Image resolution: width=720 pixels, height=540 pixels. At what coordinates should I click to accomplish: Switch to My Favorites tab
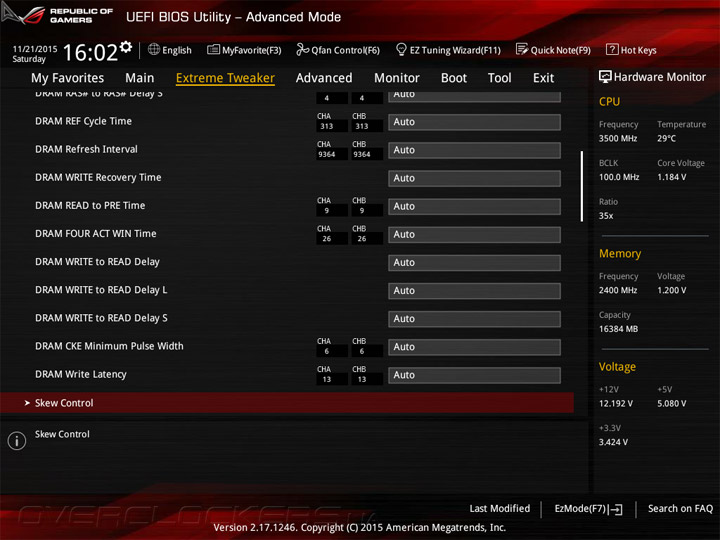68,78
